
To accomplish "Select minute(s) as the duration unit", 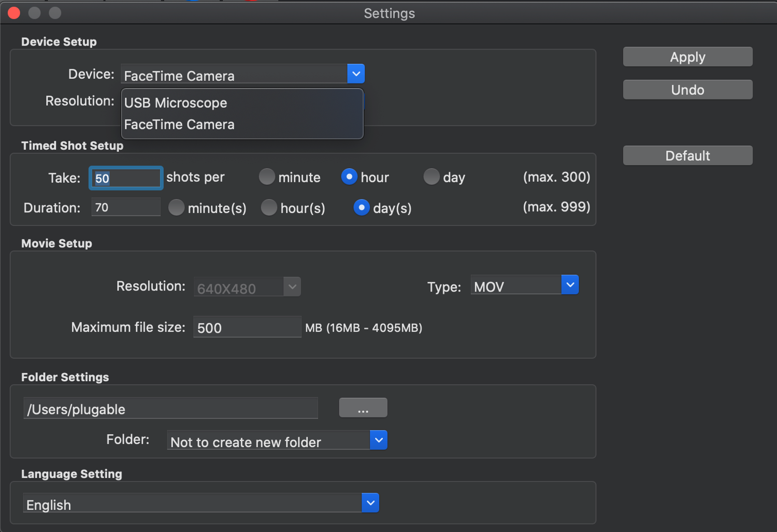I will pyautogui.click(x=176, y=208).
